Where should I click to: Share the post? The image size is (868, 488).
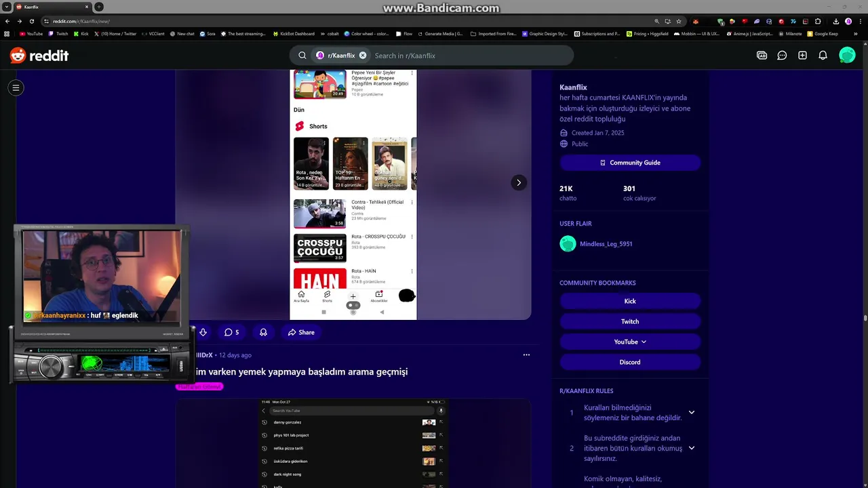point(301,332)
